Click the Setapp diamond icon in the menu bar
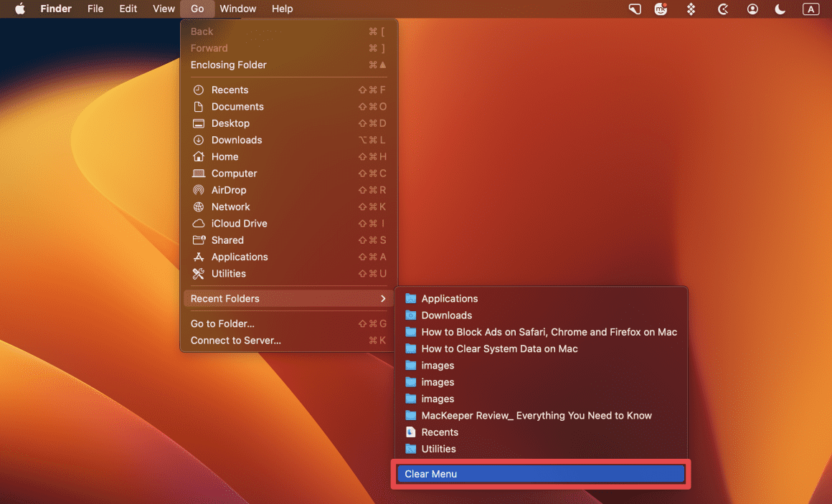The image size is (832, 504). click(691, 9)
